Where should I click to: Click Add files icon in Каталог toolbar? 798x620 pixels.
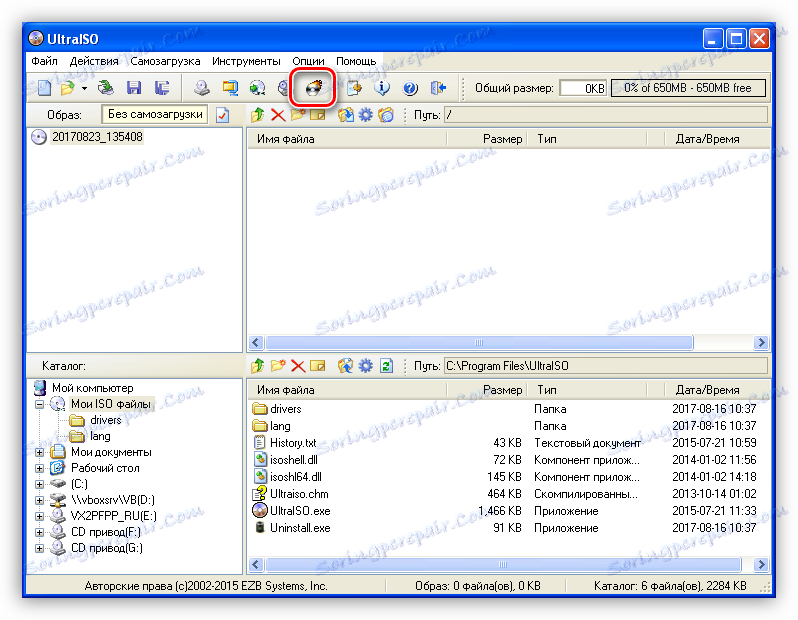[x=346, y=365]
